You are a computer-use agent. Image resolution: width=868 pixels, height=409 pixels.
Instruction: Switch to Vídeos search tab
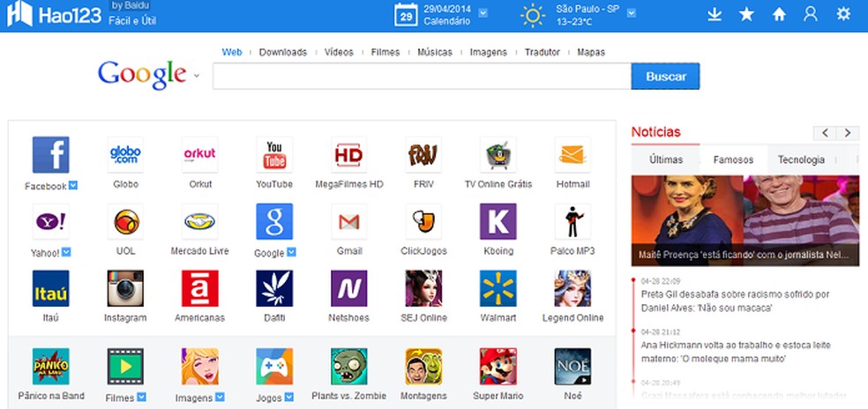(339, 52)
